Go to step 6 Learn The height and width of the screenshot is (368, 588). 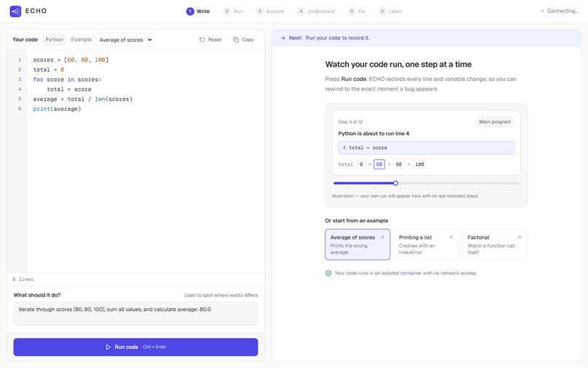pyautogui.click(x=390, y=11)
